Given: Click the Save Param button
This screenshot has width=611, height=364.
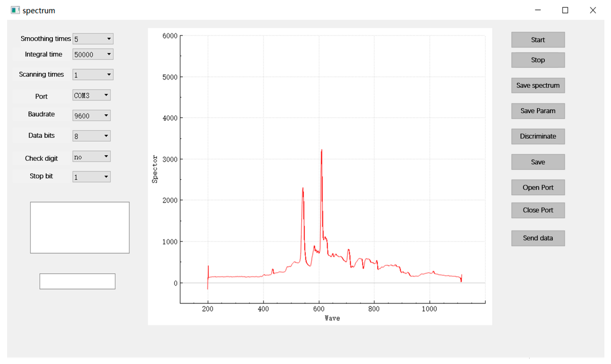Looking at the screenshot, I should [x=538, y=111].
